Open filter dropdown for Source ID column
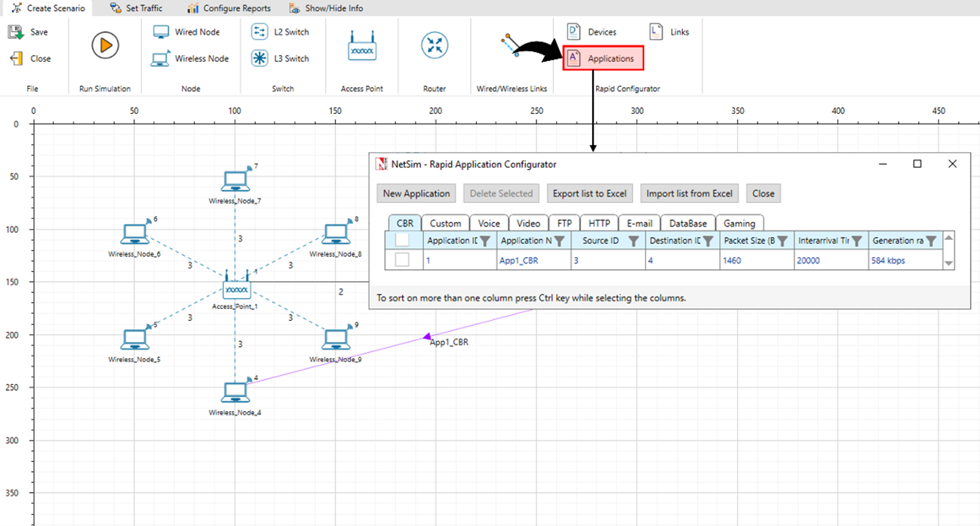 [x=634, y=241]
